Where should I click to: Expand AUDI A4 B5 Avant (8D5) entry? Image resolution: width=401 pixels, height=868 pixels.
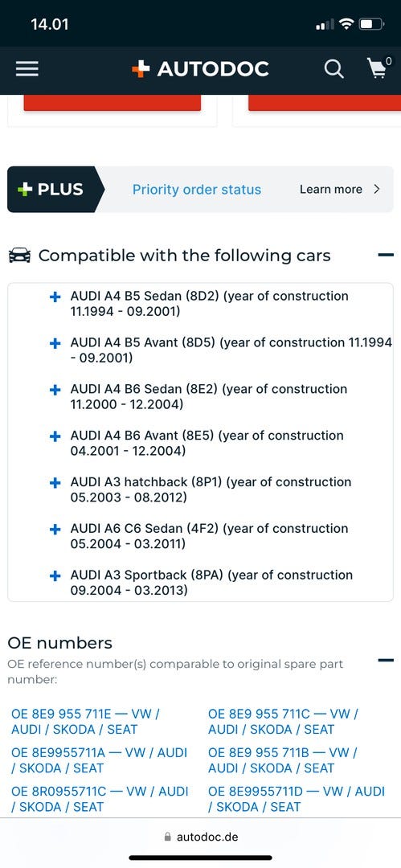55,344
